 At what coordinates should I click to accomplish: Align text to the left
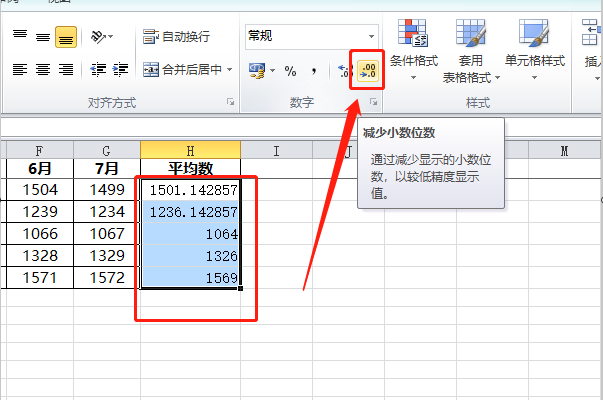point(20,70)
